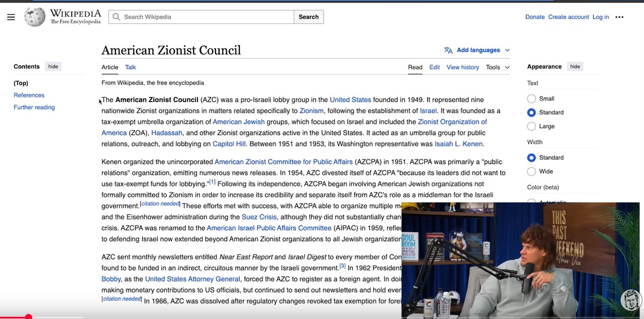
Task: Click the channel avatar watermark in video
Action: [631, 300]
